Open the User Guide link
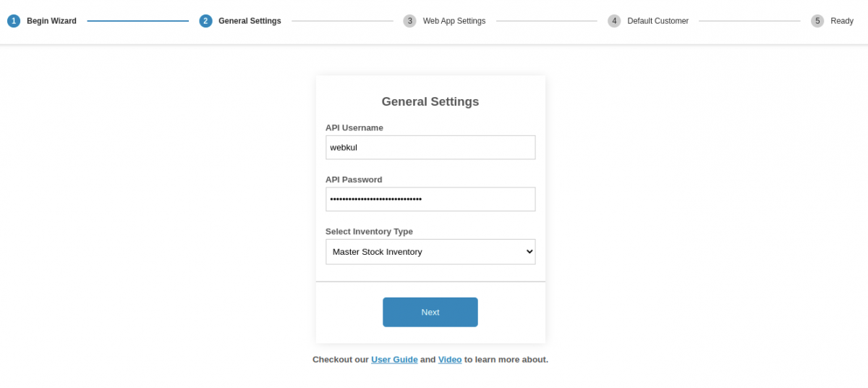The height and width of the screenshot is (388, 868). [394, 360]
